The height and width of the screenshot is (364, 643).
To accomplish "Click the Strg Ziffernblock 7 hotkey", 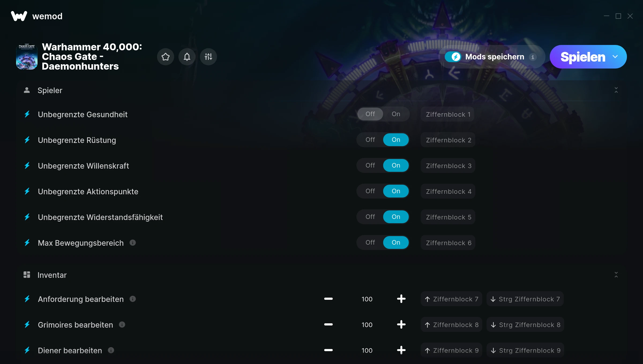I will (525, 299).
